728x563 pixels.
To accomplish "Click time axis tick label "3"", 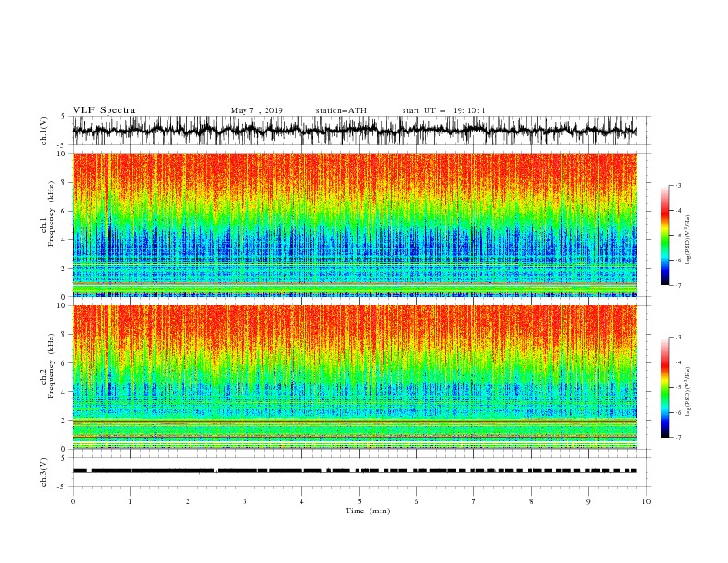I will [x=245, y=501].
